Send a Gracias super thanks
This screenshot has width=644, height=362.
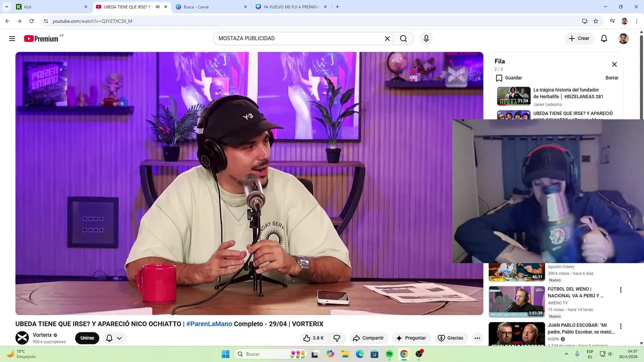(451, 338)
